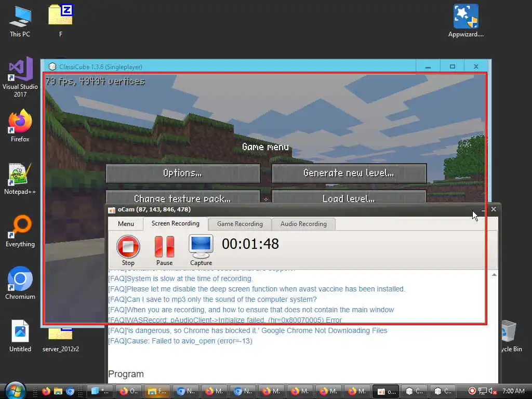
Task: Open FAQ about excluding the main window
Action: click(x=251, y=310)
